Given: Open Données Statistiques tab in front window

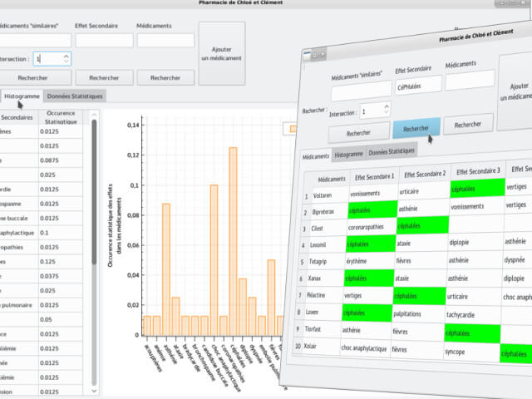Looking at the screenshot, I should coord(392,151).
